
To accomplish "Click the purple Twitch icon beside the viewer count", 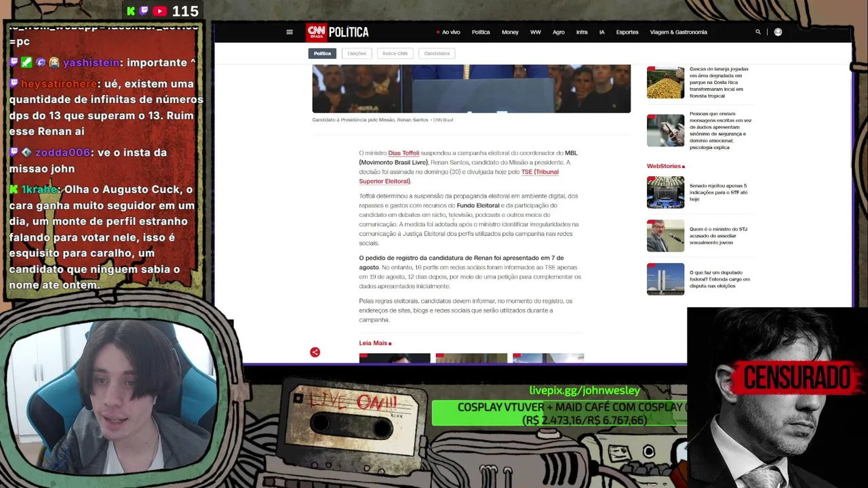I will (144, 11).
